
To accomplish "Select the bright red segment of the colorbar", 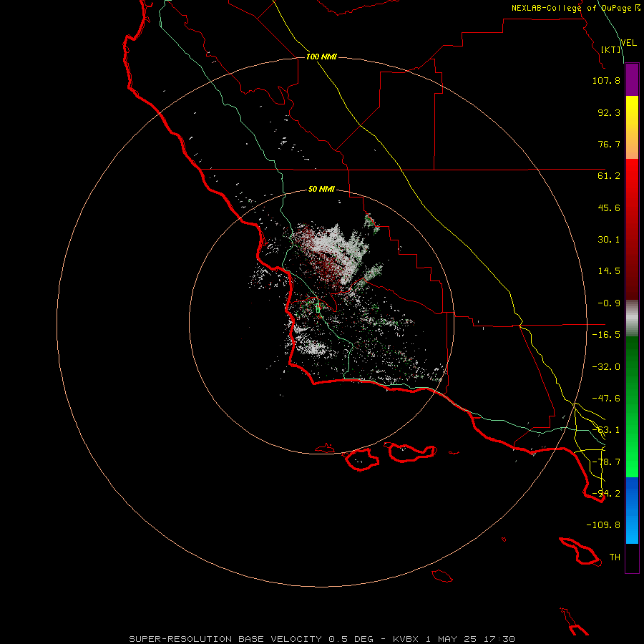I will [x=632, y=229].
